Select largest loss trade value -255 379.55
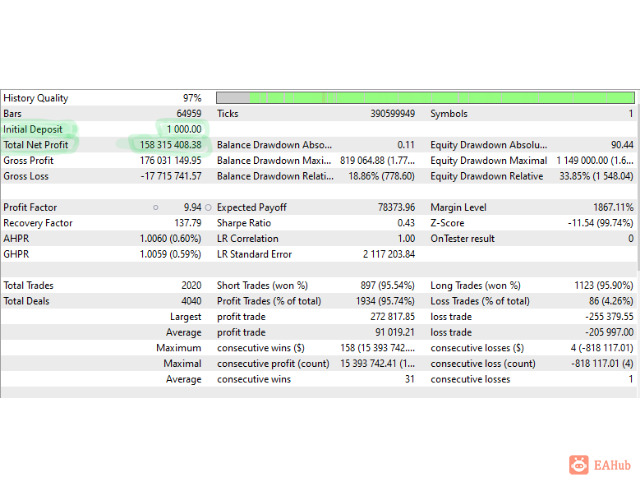Viewport: 640px width, 480px height. click(x=609, y=317)
